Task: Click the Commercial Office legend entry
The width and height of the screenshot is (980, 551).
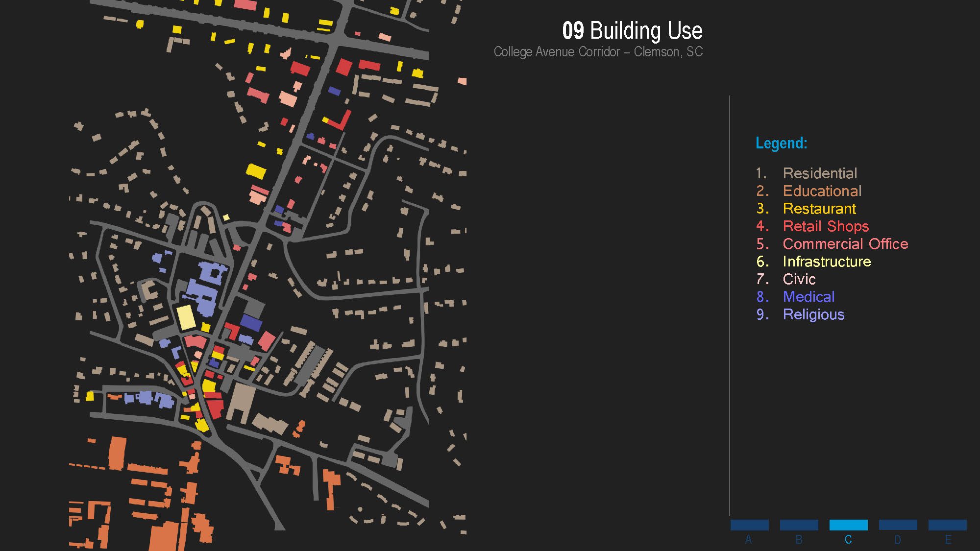Action: pos(832,244)
